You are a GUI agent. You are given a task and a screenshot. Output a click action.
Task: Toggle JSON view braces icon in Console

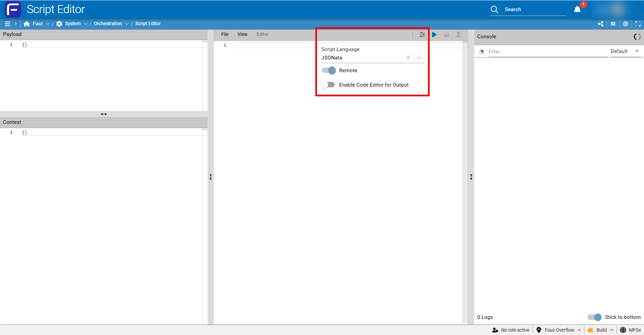pos(637,37)
